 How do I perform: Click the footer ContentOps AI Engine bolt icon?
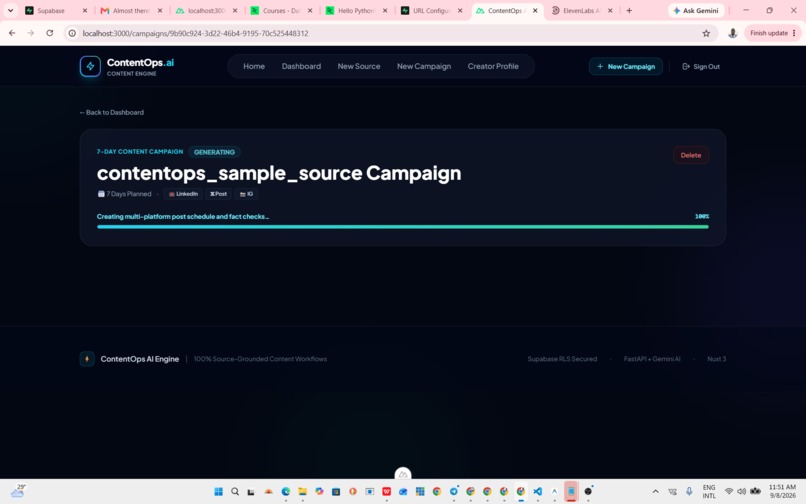tap(87, 359)
